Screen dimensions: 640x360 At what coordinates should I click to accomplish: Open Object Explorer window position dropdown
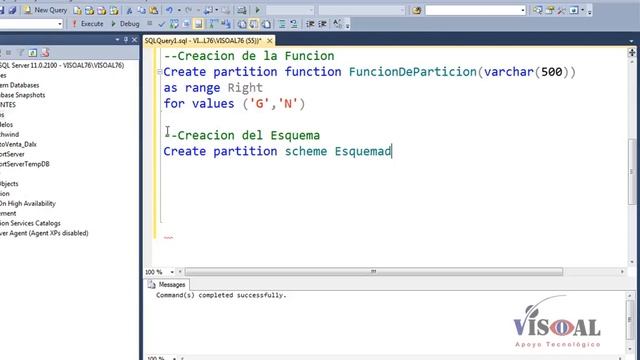coord(118,40)
